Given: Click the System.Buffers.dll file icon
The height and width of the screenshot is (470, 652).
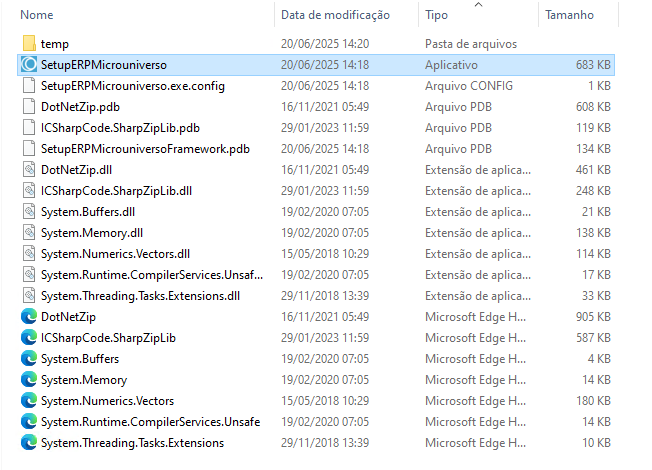Looking at the screenshot, I should 29,211.
